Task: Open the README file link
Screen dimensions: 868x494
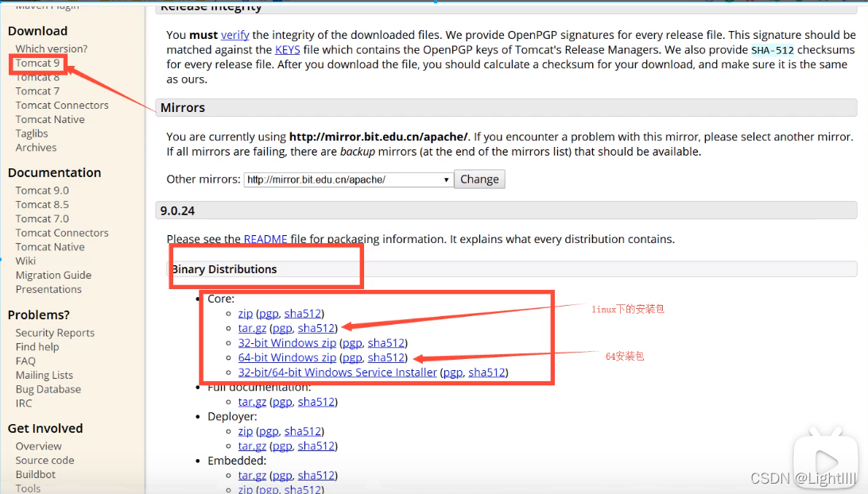Action: (265, 239)
